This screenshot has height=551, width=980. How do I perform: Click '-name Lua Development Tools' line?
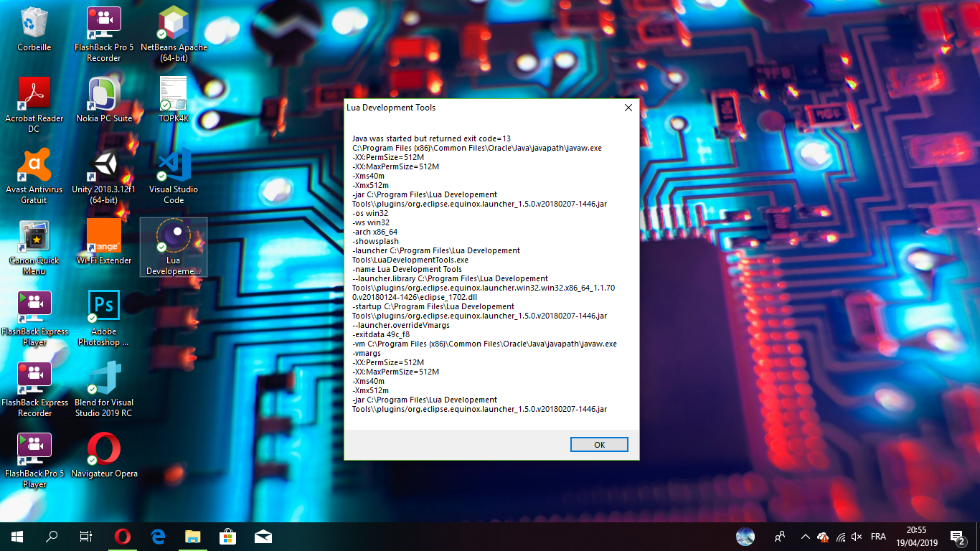pyautogui.click(x=407, y=269)
